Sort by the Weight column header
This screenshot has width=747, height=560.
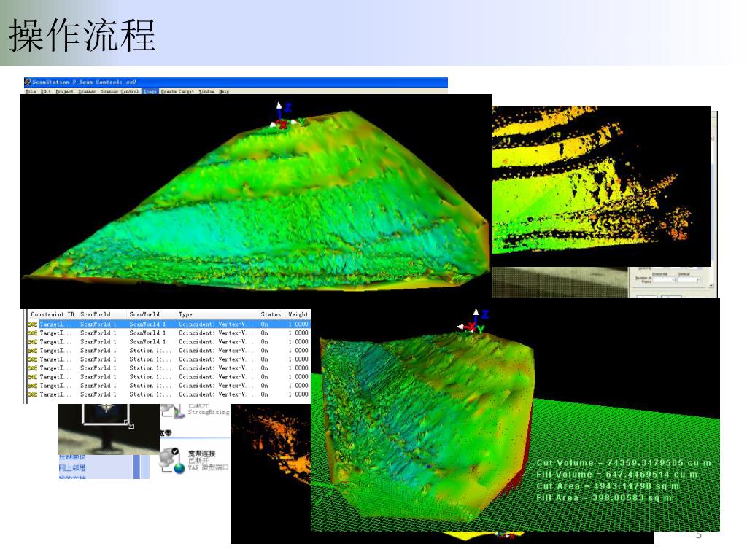(x=298, y=314)
